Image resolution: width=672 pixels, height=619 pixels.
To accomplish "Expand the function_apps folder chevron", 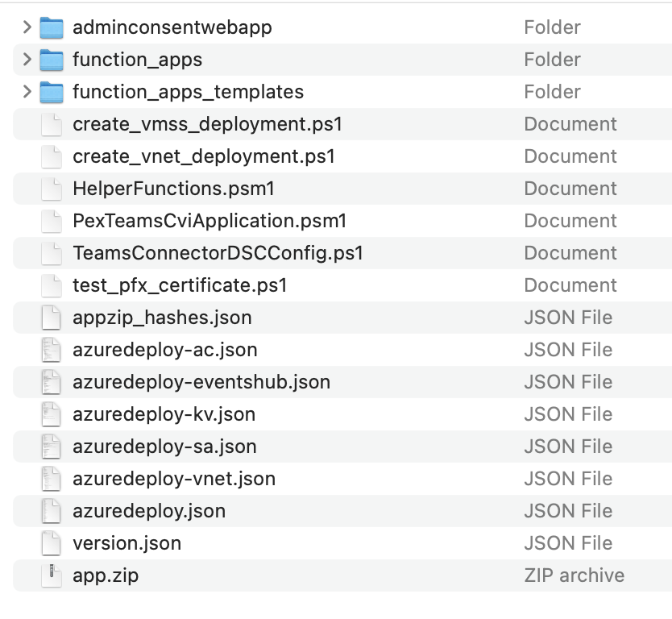I will point(27,60).
